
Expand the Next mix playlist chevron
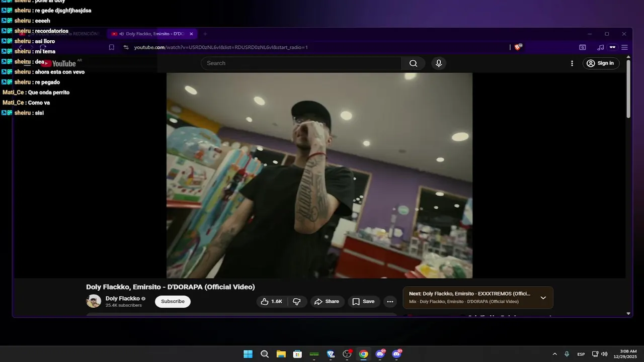pyautogui.click(x=543, y=298)
